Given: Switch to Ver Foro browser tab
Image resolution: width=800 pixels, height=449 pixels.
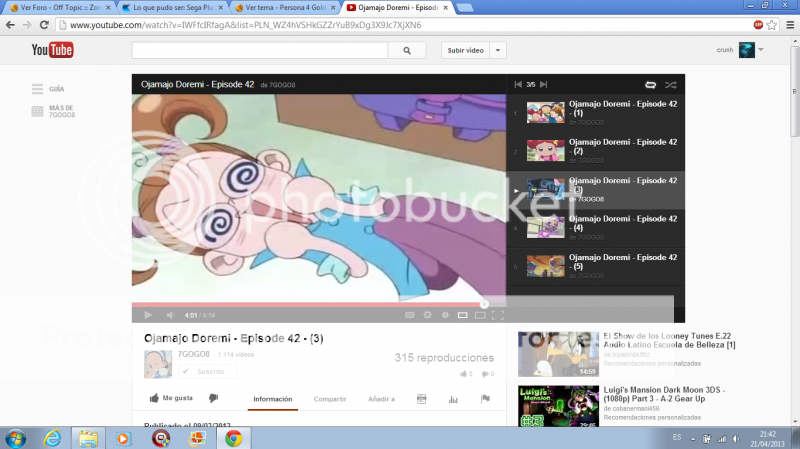Looking at the screenshot, I should click(x=60, y=8).
